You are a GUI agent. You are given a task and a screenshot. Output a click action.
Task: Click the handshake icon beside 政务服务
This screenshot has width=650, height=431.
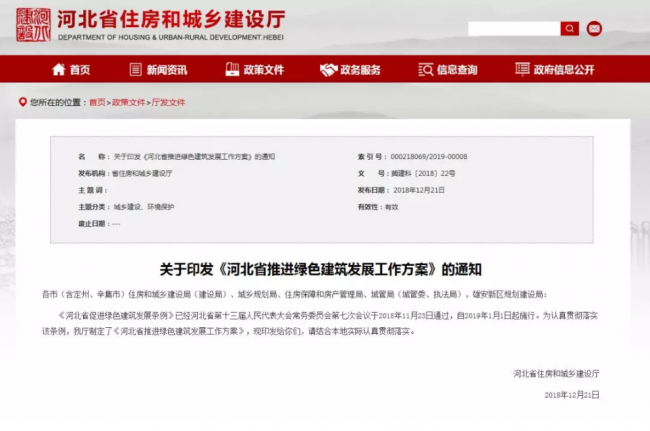[328, 69]
